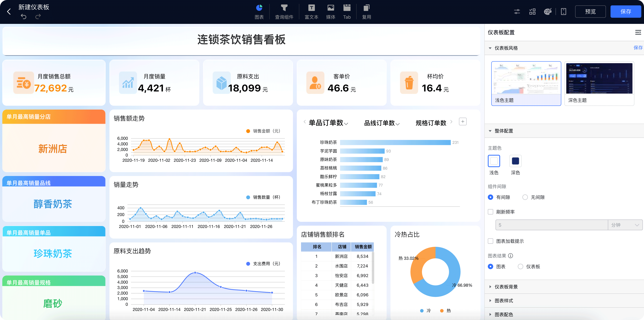Choose the 深色 theme color swatch
Image resolution: width=644 pixels, height=320 pixels.
coord(515,161)
